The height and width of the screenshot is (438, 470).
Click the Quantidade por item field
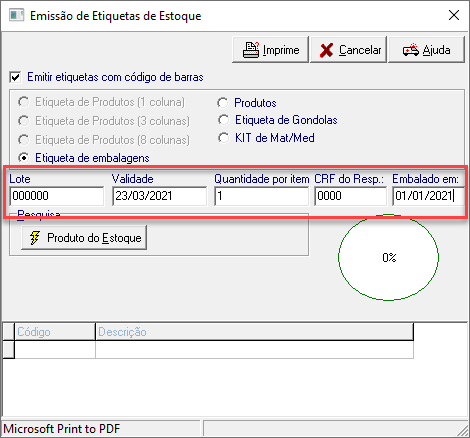[x=261, y=196]
